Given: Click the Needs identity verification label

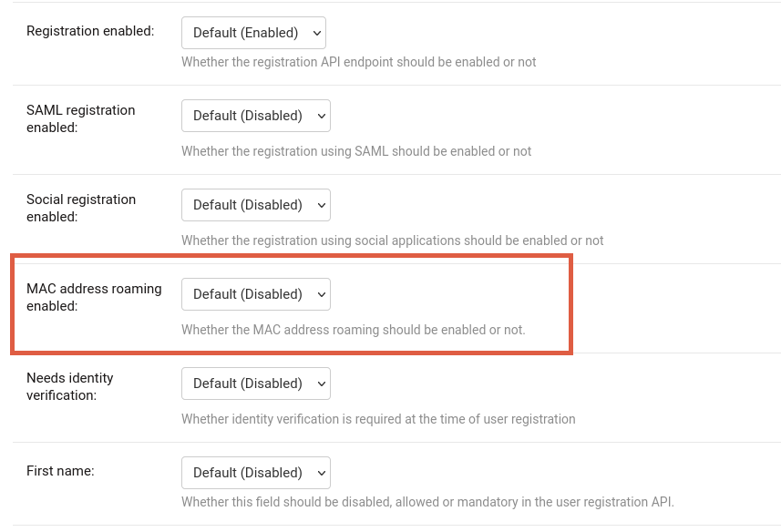Looking at the screenshot, I should coord(70,386).
